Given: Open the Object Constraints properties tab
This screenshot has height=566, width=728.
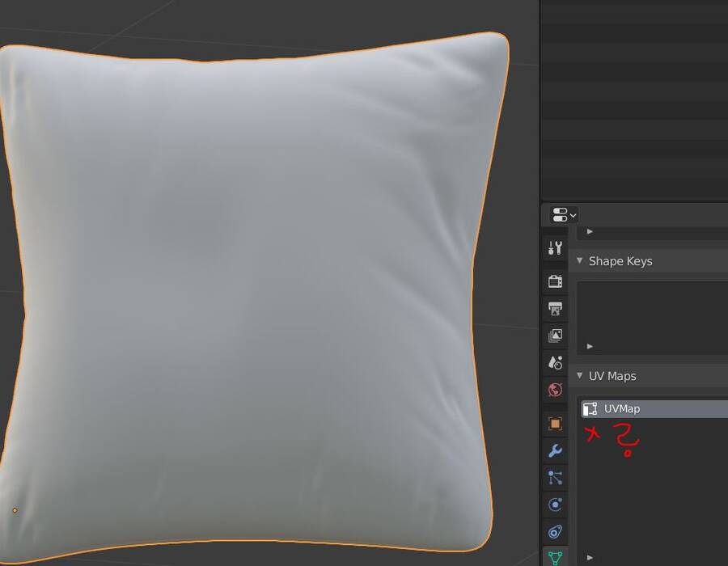Looking at the screenshot, I should [x=555, y=532].
